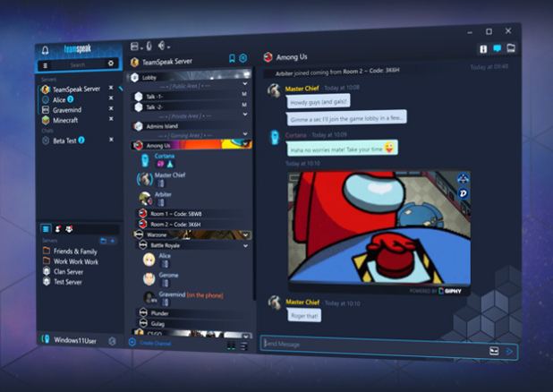The width and height of the screenshot is (553, 392).
Task: Join the Talk -1- channel
Action: [x=191, y=96]
